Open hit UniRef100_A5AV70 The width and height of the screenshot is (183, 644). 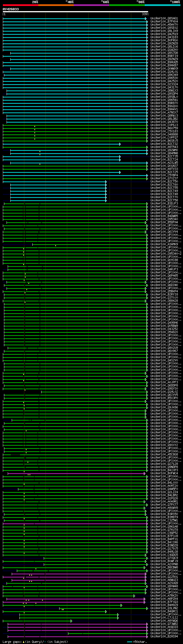coord(164,25)
